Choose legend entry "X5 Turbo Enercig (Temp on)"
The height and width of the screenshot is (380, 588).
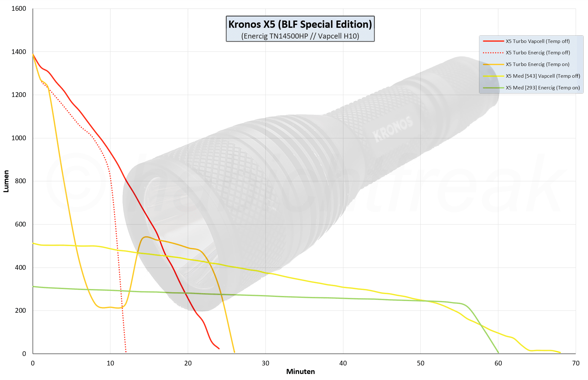pos(538,64)
